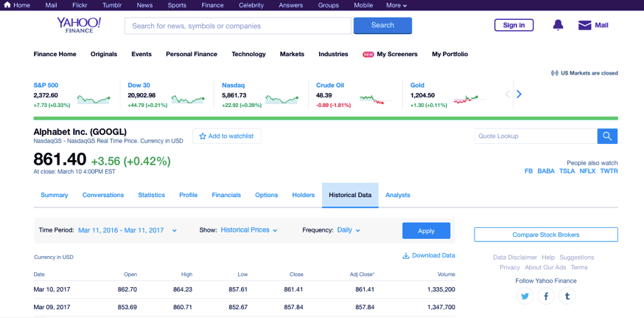Open the notifications bell icon
Viewport: 644px width, 318px height.
(558, 25)
